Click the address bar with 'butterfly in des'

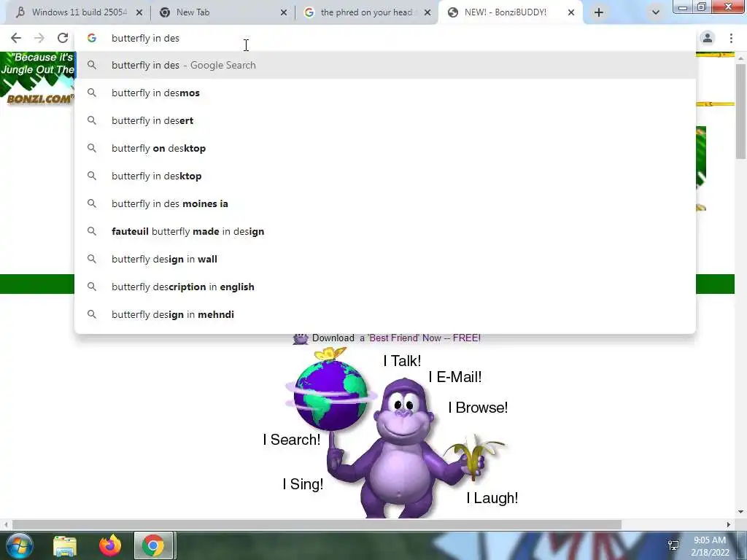tap(385, 38)
